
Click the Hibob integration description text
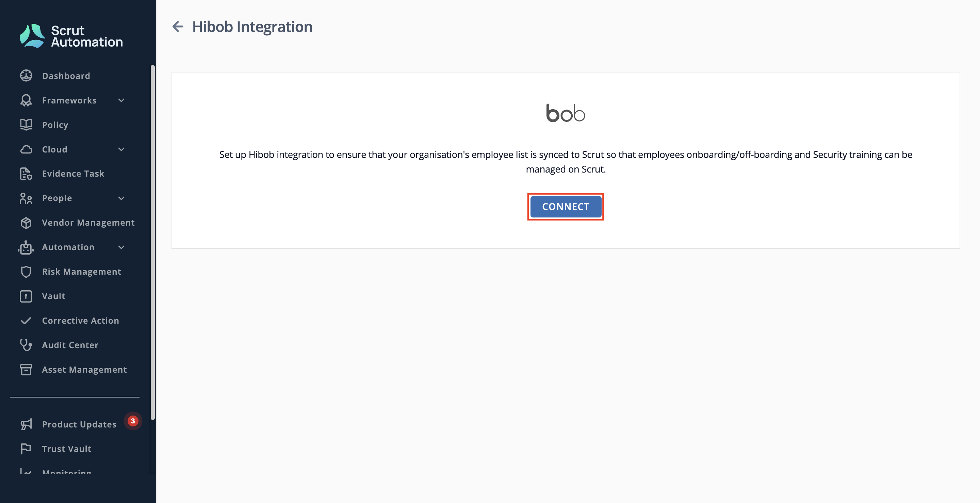click(x=566, y=162)
